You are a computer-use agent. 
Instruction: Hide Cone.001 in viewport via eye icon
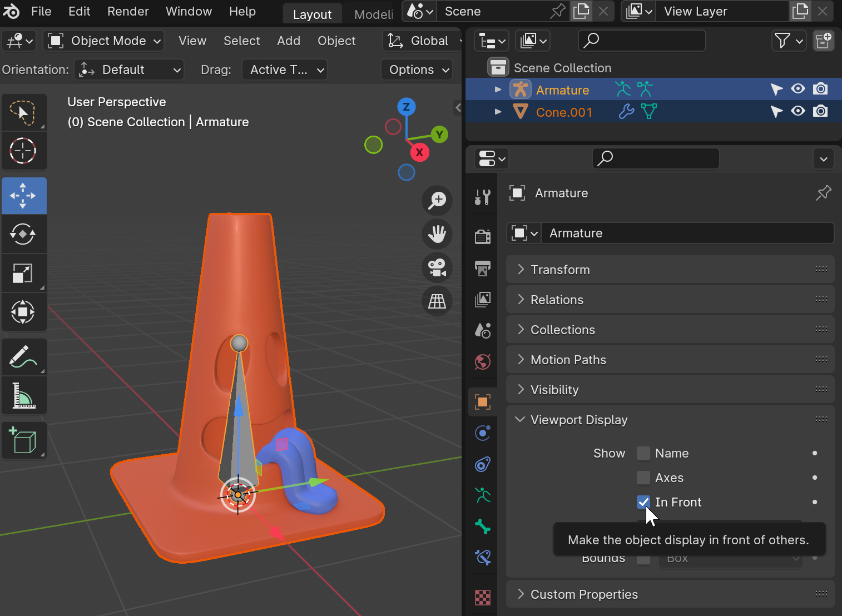(x=798, y=111)
